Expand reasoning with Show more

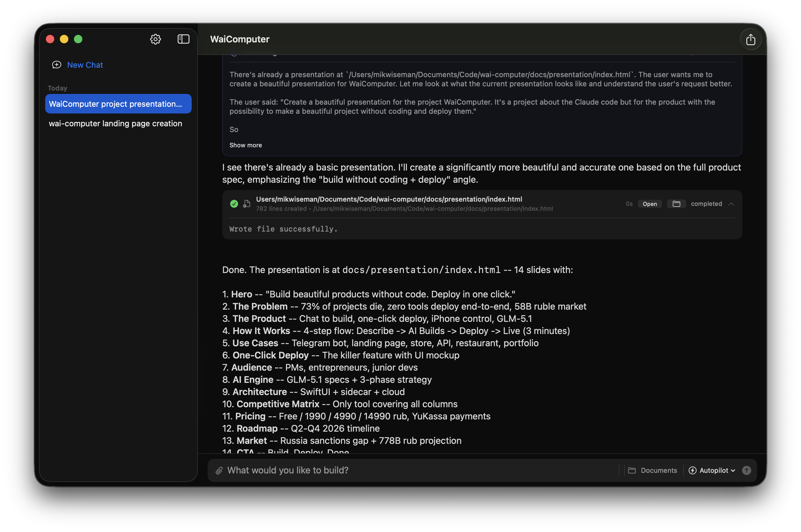(245, 145)
